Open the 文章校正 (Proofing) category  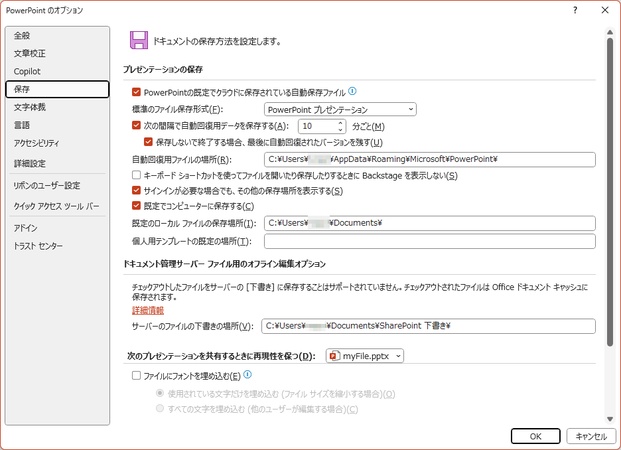[57, 53]
